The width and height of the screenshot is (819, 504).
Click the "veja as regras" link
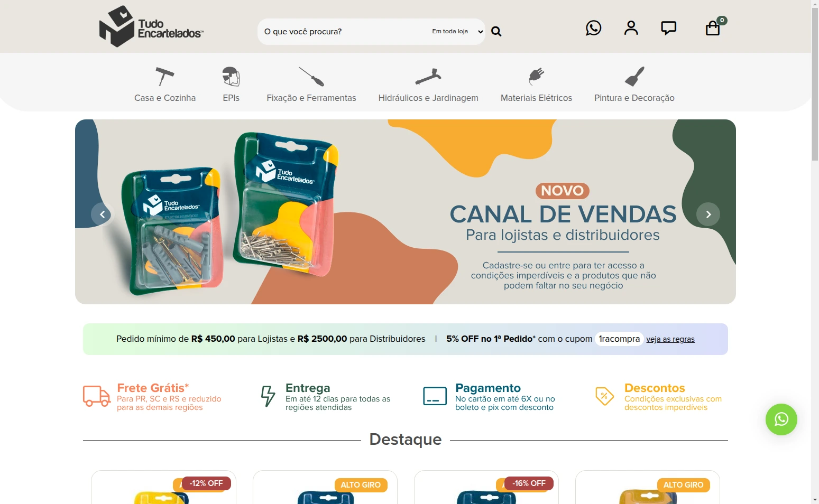tap(670, 339)
